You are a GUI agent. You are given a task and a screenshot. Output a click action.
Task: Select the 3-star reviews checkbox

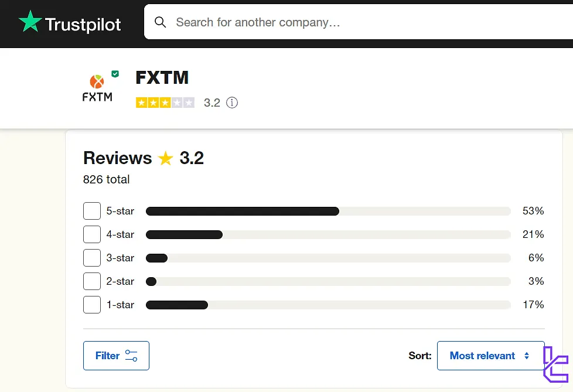(x=92, y=258)
